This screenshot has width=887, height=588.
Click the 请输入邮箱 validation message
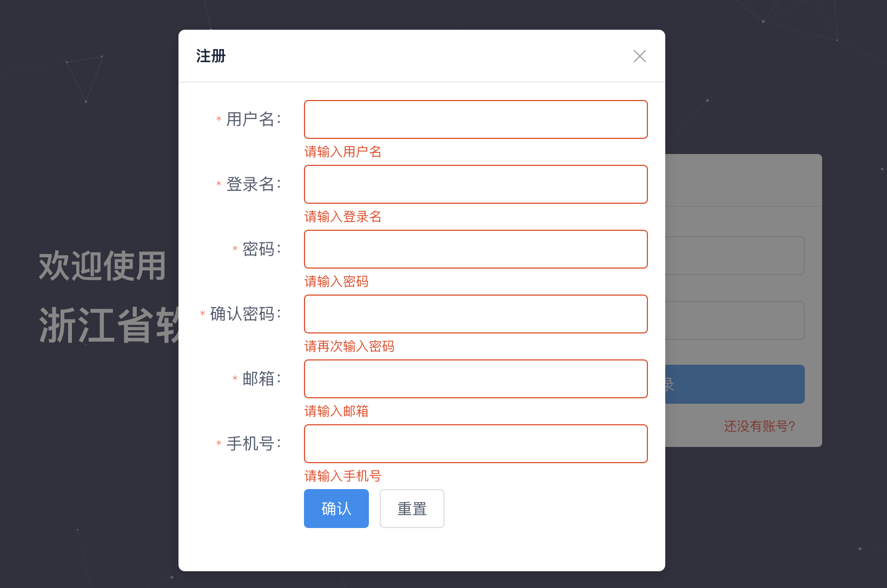pos(336,411)
